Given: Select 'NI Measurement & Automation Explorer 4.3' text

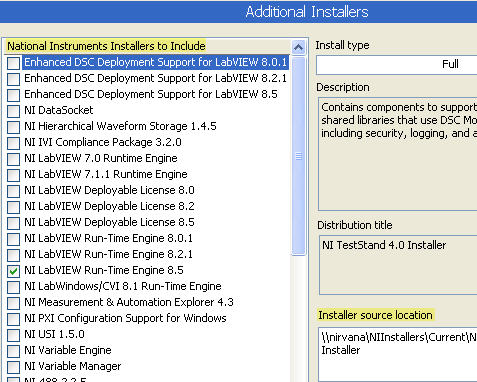Looking at the screenshot, I should tap(129, 302).
